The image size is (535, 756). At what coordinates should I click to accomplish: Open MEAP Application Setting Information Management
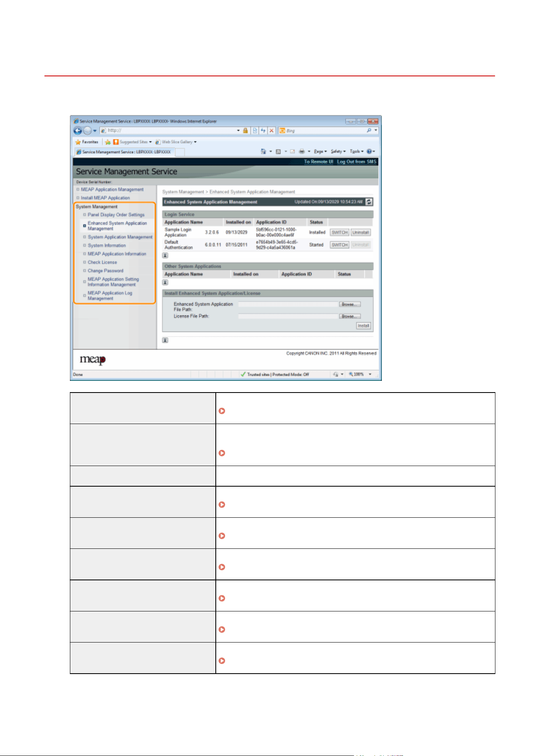tap(113, 282)
